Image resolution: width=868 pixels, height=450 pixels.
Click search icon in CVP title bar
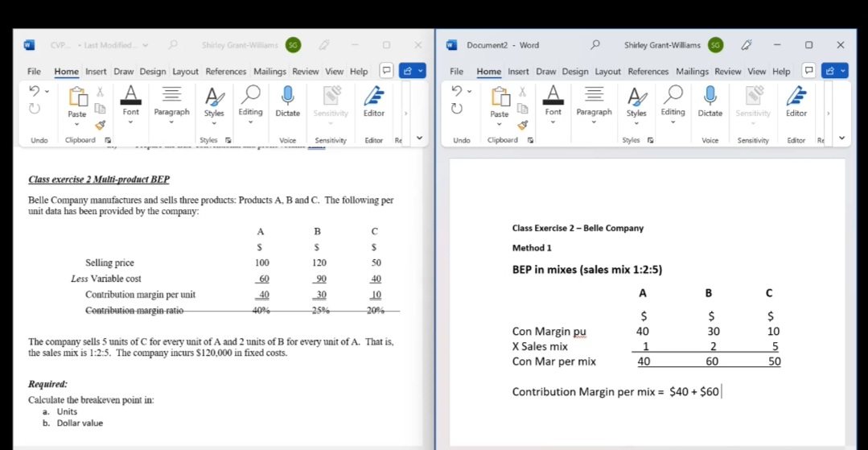[x=173, y=45]
